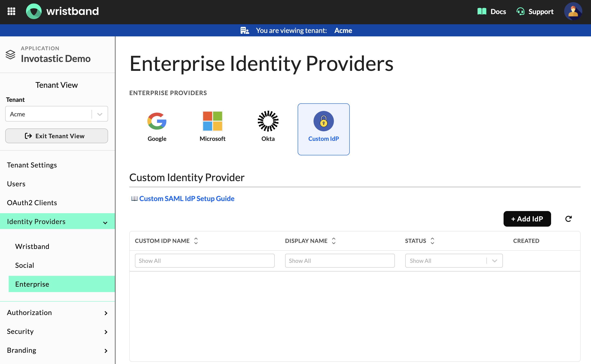Sort by Custom IdP Name column
591x364 pixels.
pos(196,241)
